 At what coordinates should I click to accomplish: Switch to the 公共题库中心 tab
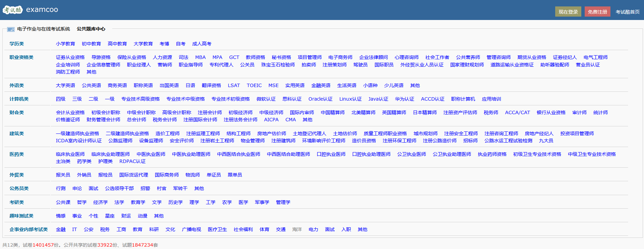91,29
